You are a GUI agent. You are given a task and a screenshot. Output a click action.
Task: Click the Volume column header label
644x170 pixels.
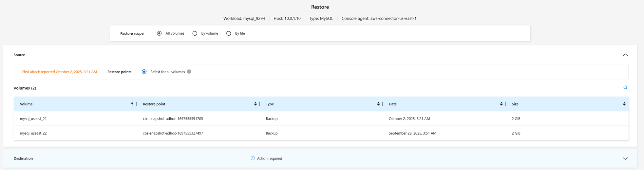pyautogui.click(x=26, y=104)
